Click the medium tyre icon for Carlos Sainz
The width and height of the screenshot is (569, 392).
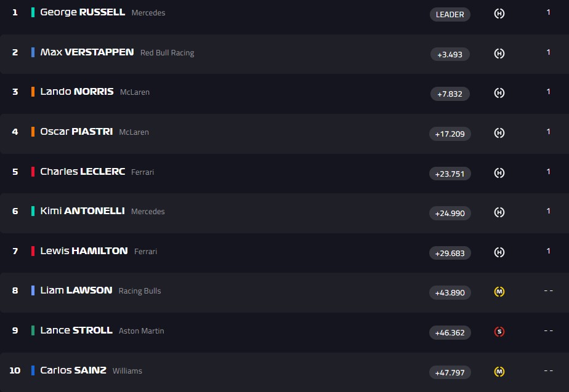coord(499,372)
